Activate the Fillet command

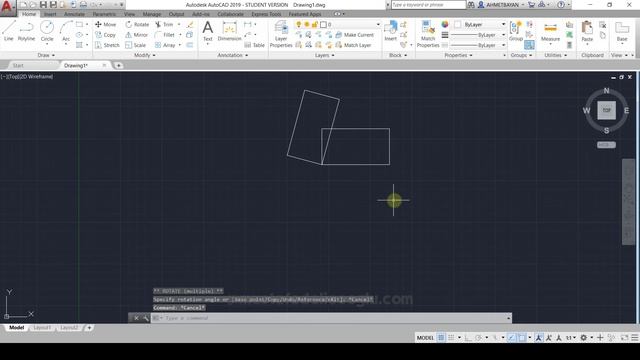[x=165, y=35]
